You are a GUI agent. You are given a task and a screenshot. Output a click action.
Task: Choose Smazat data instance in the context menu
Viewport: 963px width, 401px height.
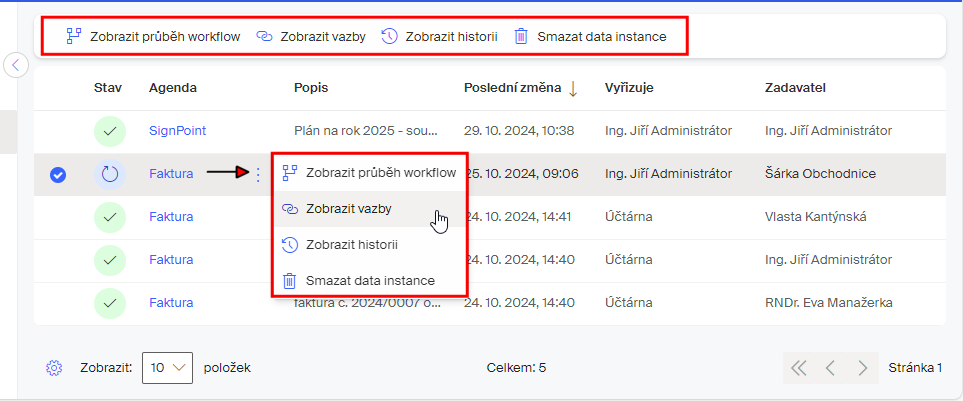tap(368, 281)
